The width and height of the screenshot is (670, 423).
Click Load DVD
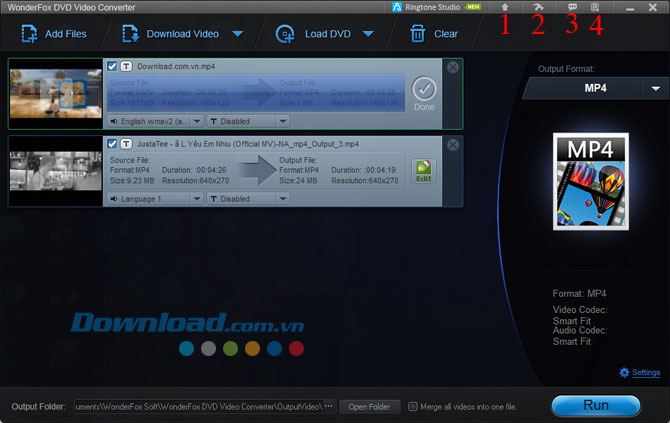pyautogui.click(x=314, y=34)
